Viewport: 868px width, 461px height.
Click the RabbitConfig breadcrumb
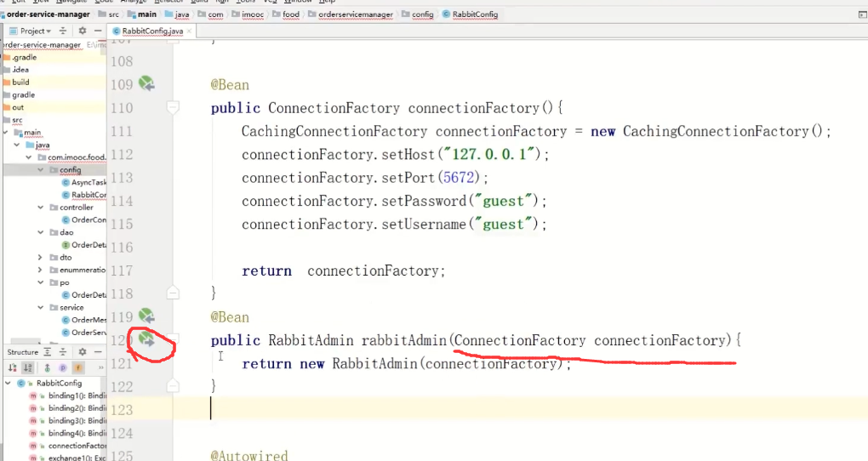tap(471, 14)
